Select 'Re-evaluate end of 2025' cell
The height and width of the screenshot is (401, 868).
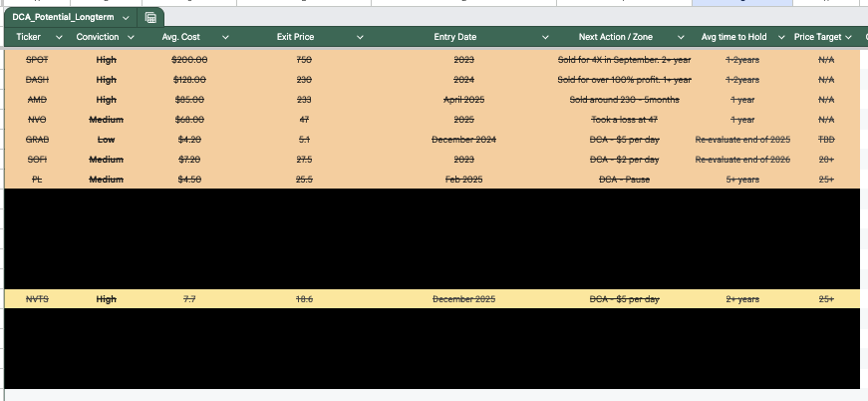[742, 140]
